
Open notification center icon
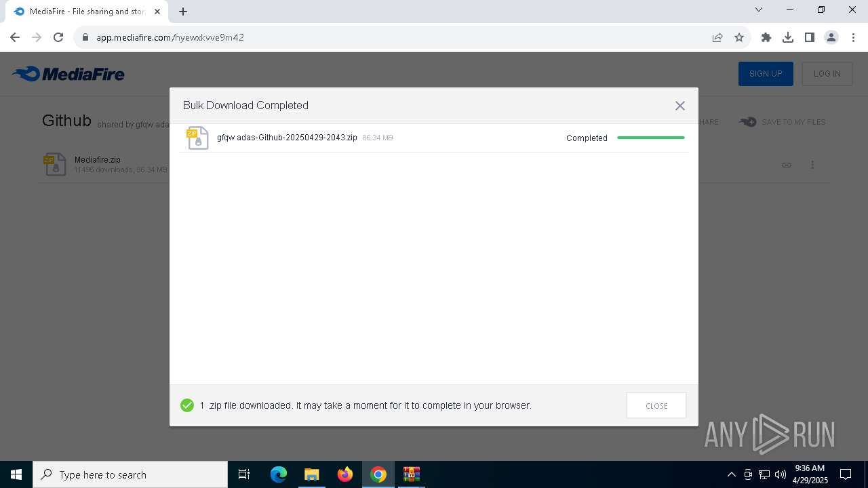(846, 474)
